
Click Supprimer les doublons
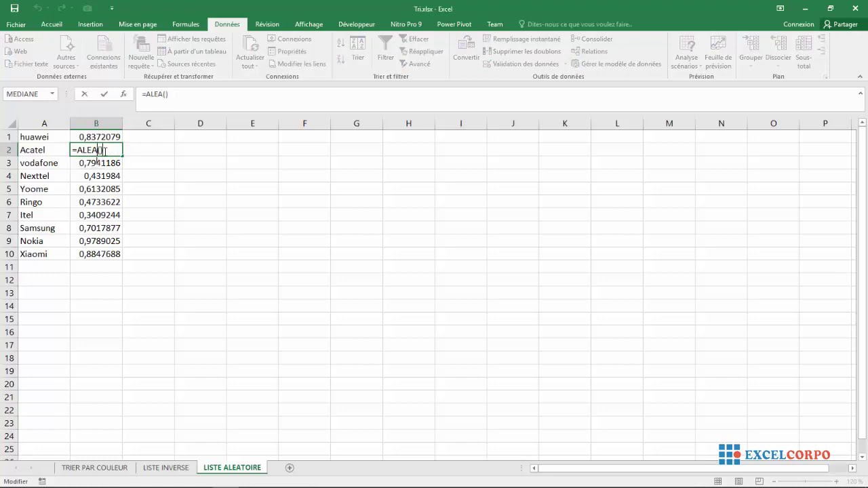[522, 52]
